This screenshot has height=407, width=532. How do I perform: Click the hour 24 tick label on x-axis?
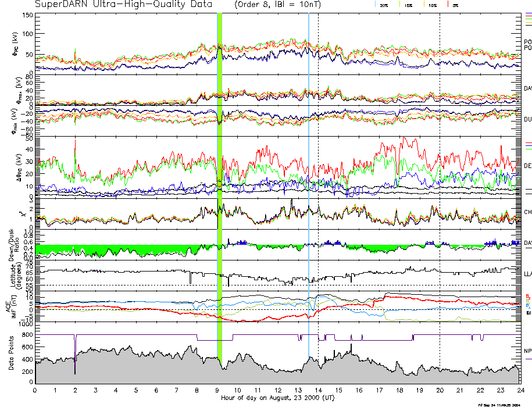click(519, 390)
